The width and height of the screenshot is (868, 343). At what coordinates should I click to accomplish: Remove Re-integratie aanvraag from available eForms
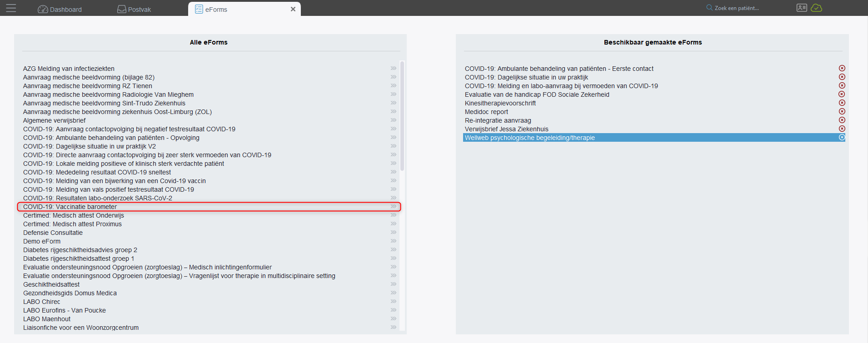click(842, 120)
